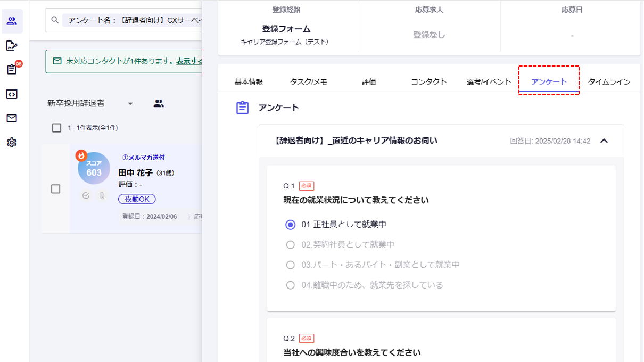Open the 選考/イベント tab
Image resolution: width=644 pixels, height=362 pixels.
[x=489, y=82]
